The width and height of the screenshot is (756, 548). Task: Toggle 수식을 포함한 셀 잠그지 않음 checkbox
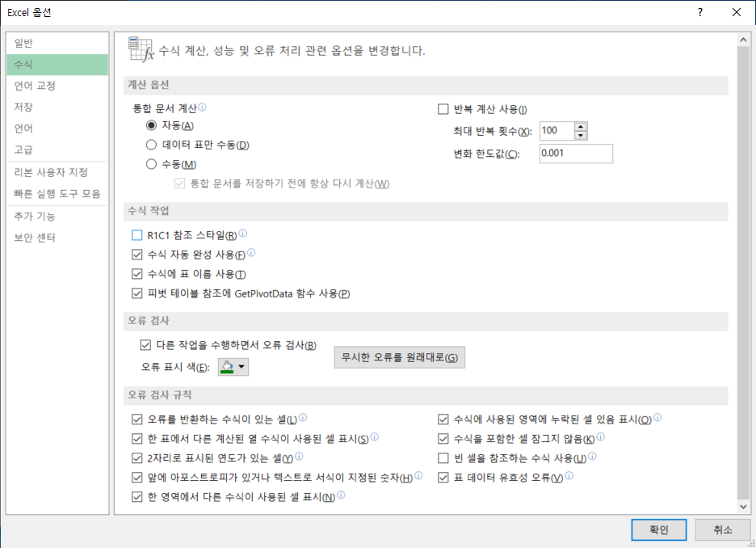443,439
